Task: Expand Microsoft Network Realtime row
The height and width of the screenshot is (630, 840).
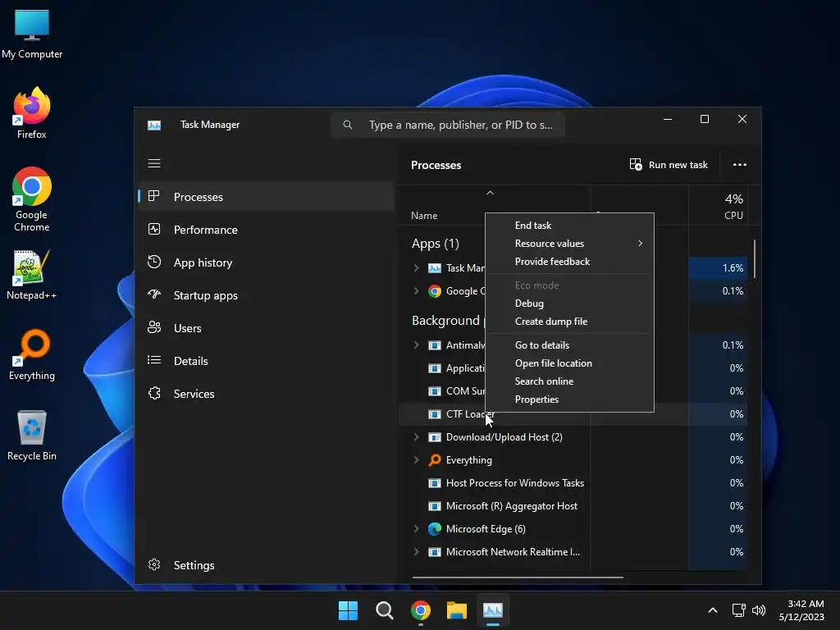Action: pyautogui.click(x=416, y=552)
